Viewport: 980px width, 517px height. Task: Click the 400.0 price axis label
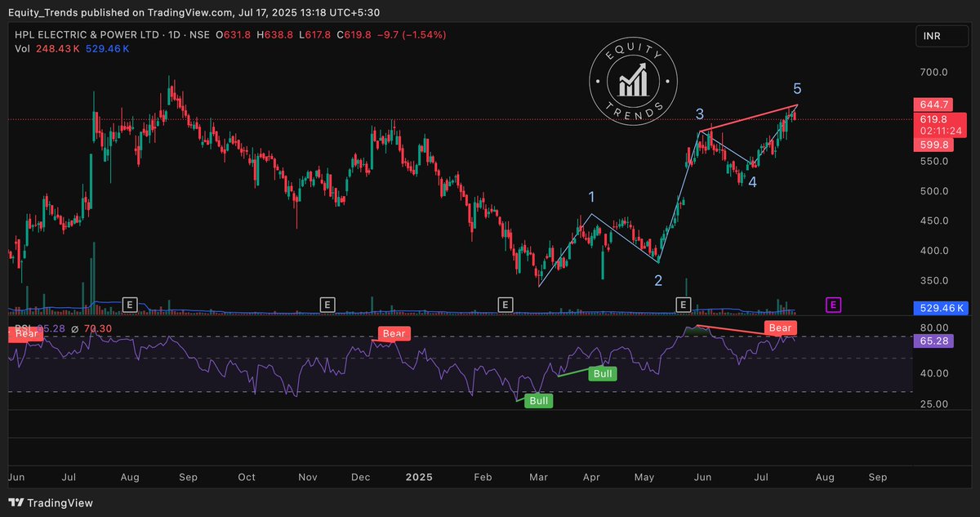[933, 251]
